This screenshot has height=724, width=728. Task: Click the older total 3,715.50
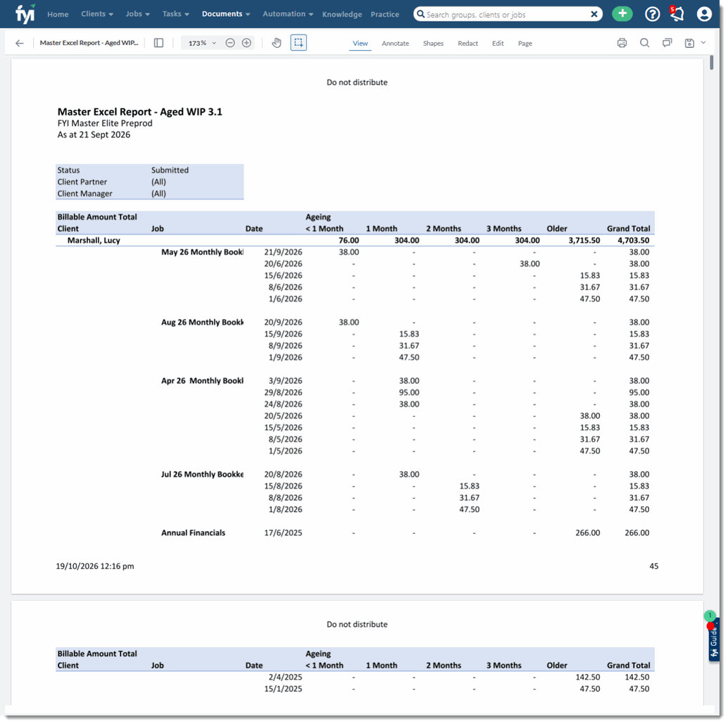[584, 241]
